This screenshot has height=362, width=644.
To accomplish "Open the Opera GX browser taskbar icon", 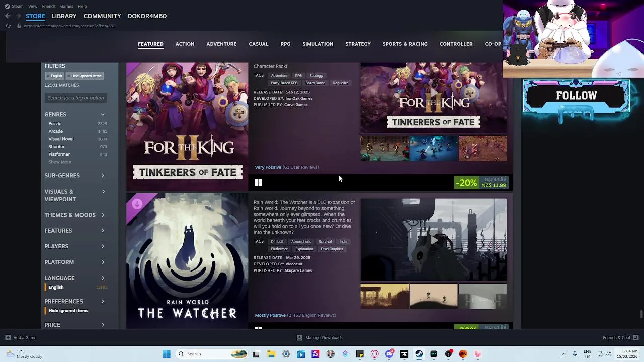I will (x=374, y=354).
